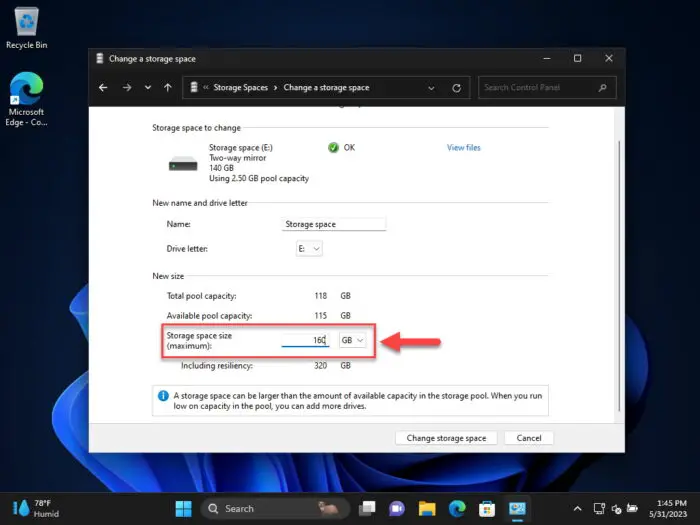This screenshot has width=700, height=525.
Task: Open the Windows Start menu
Action: click(x=183, y=508)
